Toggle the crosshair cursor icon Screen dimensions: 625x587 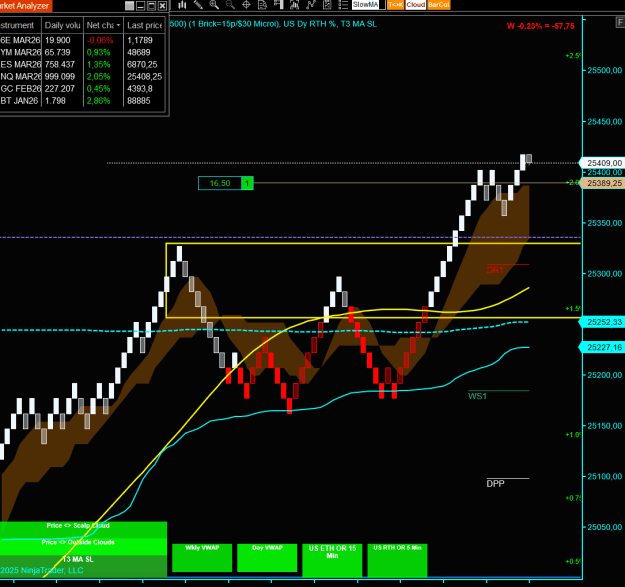(x=246, y=5)
